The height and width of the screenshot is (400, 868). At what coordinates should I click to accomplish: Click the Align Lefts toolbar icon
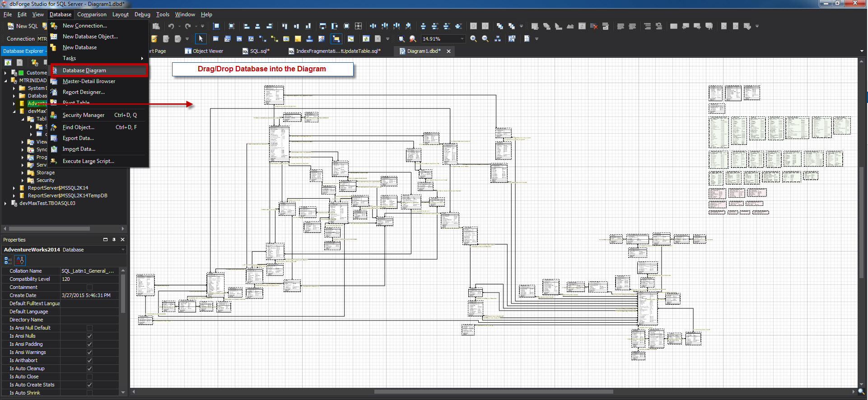247,26
